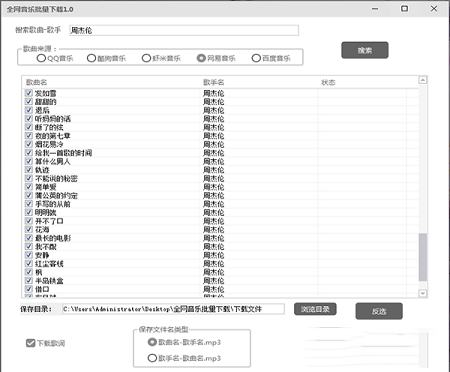450x372 pixels.
Task: Uncheck the checkbox for 退后
Action: click(x=29, y=110)
